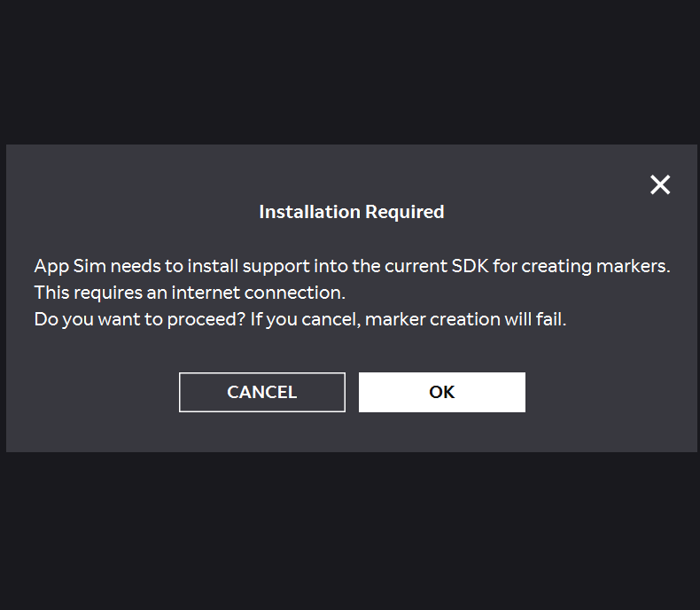The image size is (700, 610).
Task: Click "This requires an internet connection" line
Action: [190, 293]
